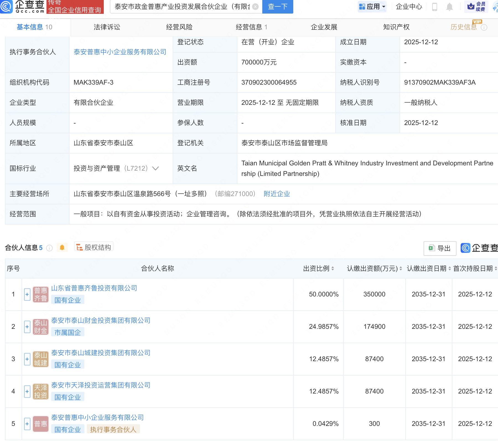Screen dimensions: 498x448
Task: Sort table by 出资比例 column
Action: (x=333, y=269)
